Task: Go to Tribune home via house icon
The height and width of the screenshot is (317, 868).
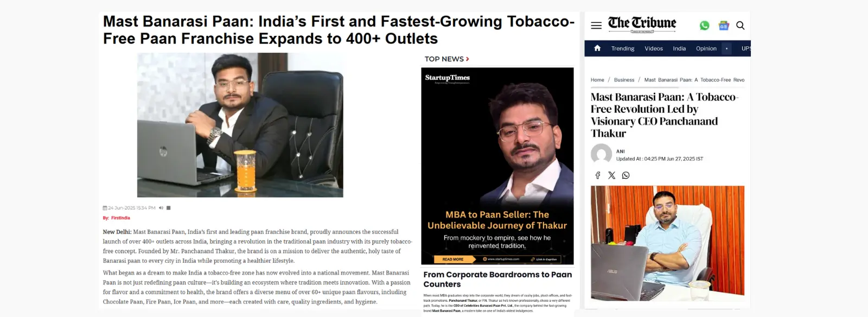Action: 597,48
